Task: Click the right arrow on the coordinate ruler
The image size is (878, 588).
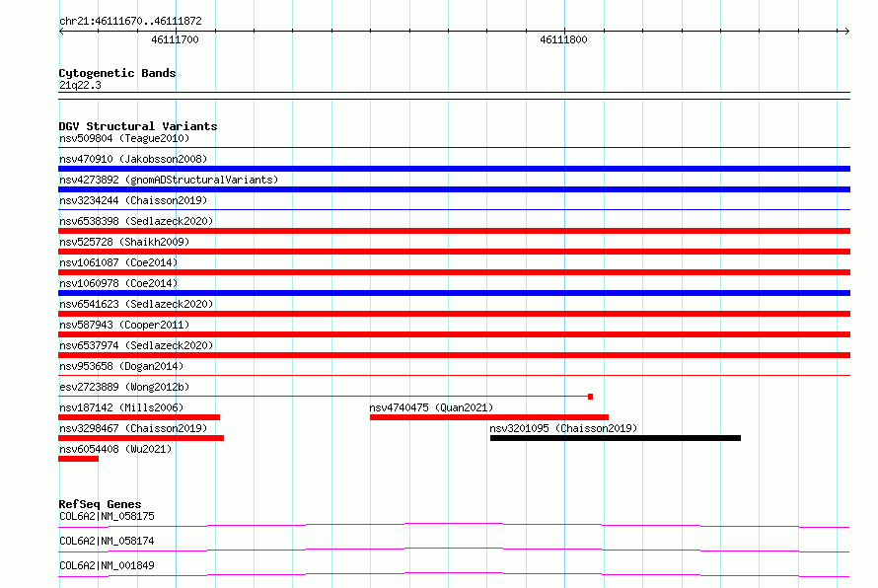Action: pyautogui.click(x=846, y=31)
